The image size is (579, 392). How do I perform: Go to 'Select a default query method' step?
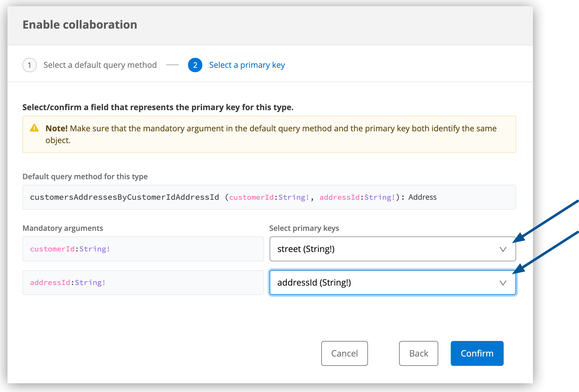pyautogui.click(x=100, y=65)
